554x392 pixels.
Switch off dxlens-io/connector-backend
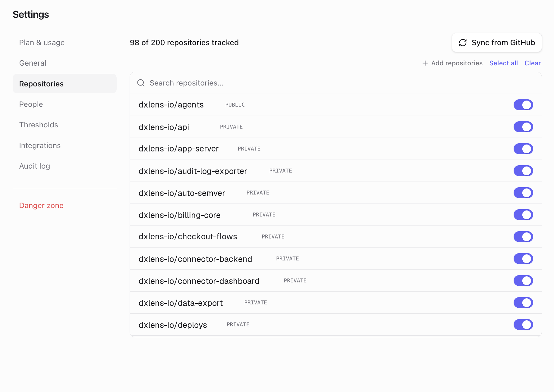coord(523,259)
